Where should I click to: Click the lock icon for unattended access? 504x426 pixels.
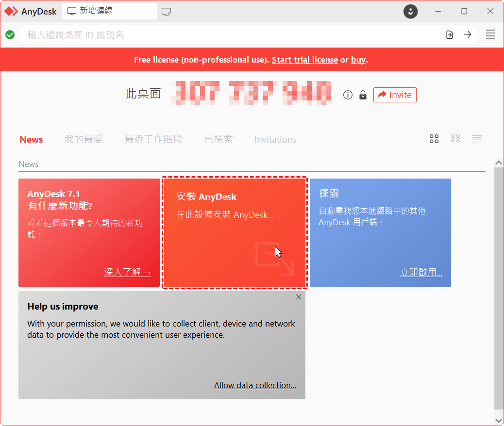[363, 95]
